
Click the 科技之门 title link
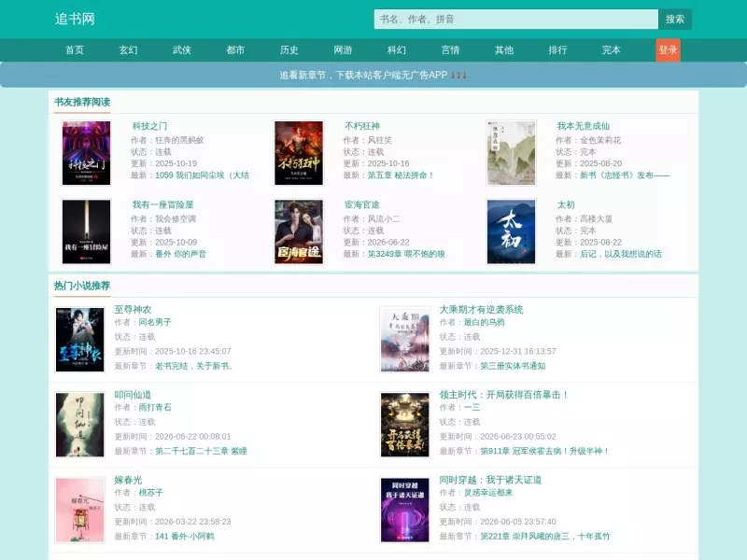(x=149, y=126)
